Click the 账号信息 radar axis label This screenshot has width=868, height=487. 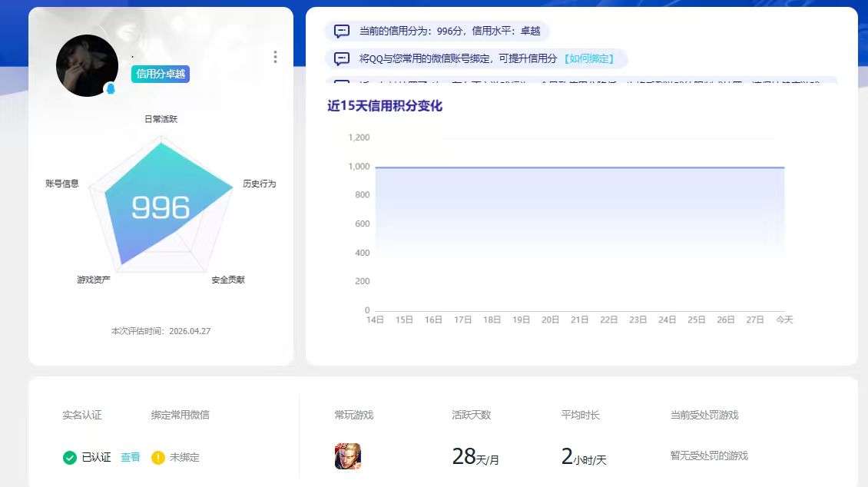click(62, 184)
